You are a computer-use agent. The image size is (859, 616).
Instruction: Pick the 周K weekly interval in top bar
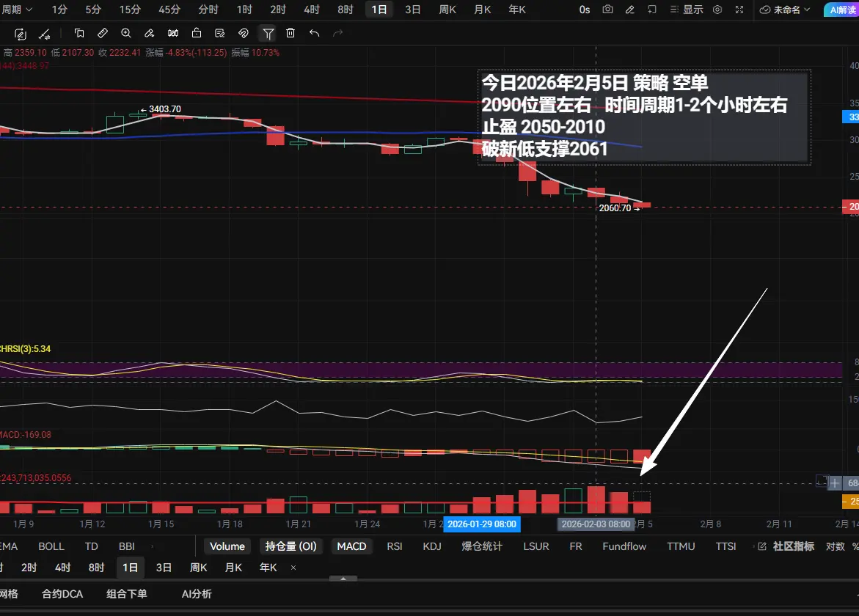point(447,10)
